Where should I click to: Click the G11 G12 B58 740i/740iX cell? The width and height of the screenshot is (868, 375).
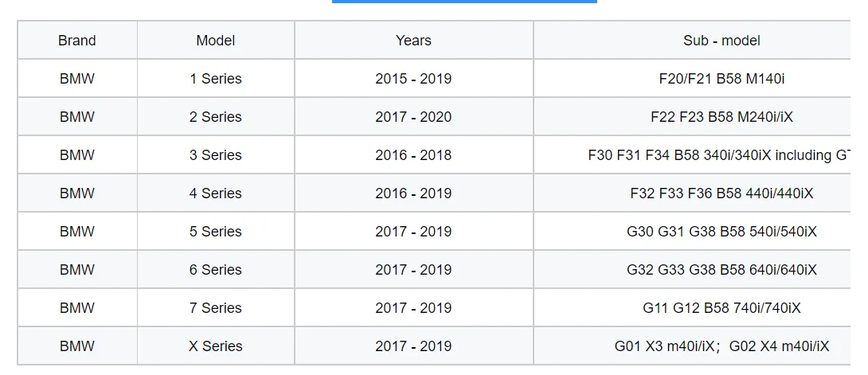pos(721,308)
